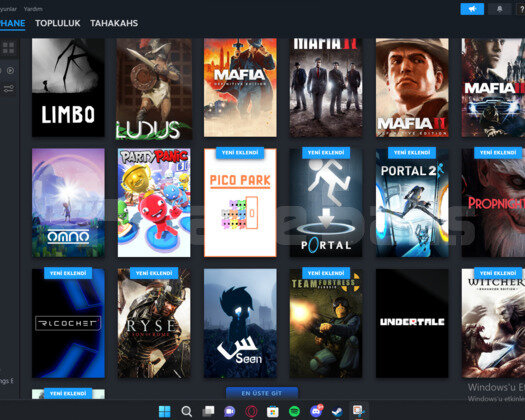Switch to grid view in library sidebar

[x=8, y=48]
